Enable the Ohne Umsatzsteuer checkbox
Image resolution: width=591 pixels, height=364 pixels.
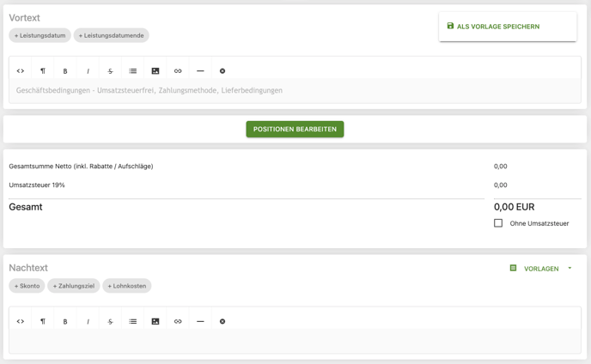(x=498, y=223)
